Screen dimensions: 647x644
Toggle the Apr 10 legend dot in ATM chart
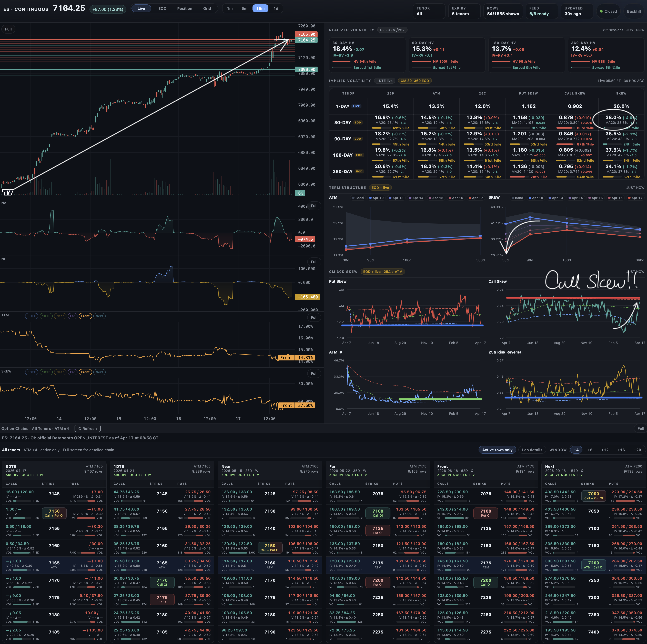point(370,198)
